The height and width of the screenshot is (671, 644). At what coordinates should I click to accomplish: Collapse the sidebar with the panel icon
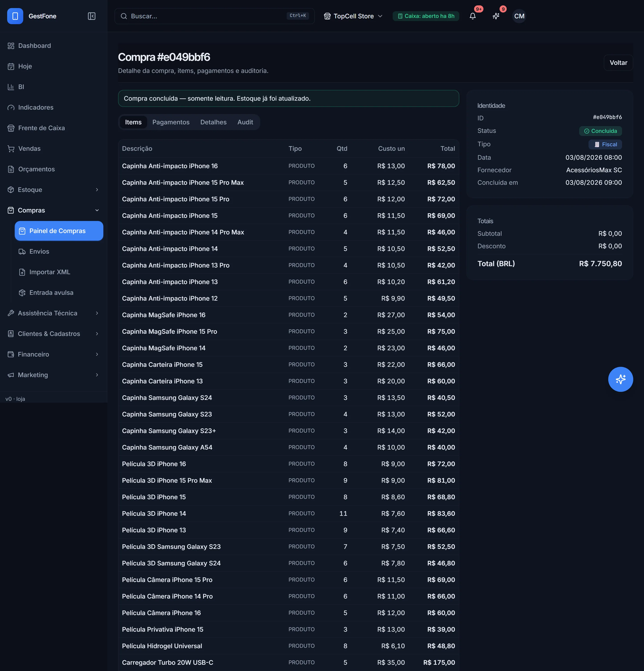coord(91,16)
